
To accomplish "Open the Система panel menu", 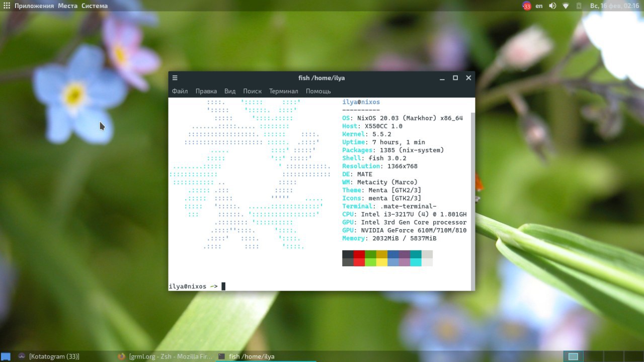I will click(x=95, y=6).
